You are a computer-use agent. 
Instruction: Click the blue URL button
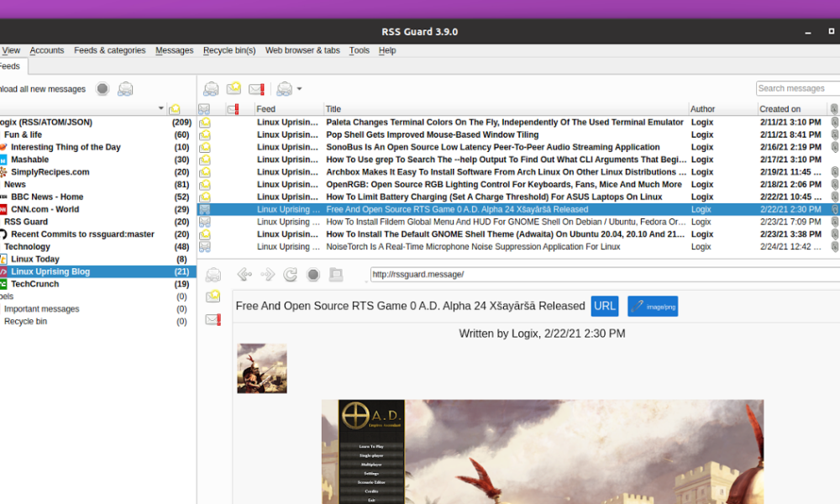[x=604, y=307]
